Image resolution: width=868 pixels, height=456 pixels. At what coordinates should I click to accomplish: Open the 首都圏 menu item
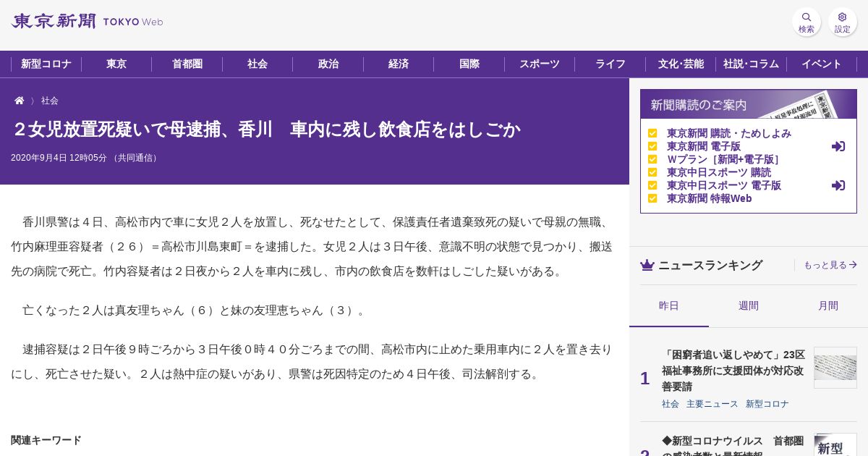(187, 64)
